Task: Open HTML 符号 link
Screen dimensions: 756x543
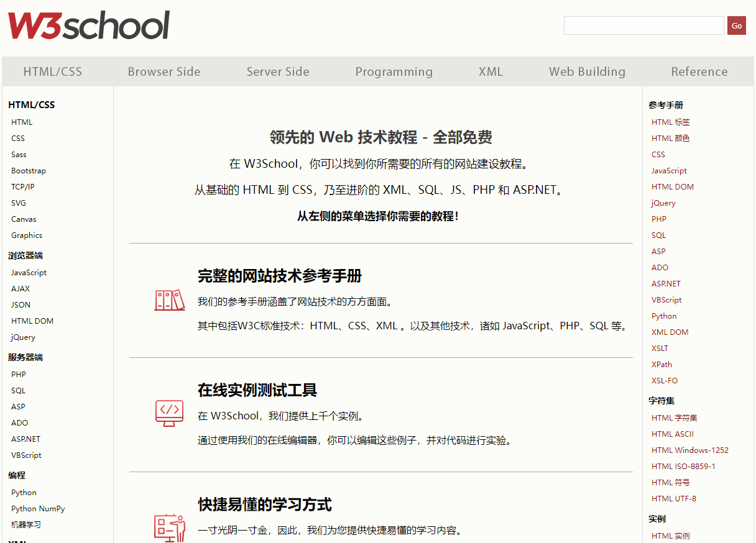Action: click(x=671, y=483)
